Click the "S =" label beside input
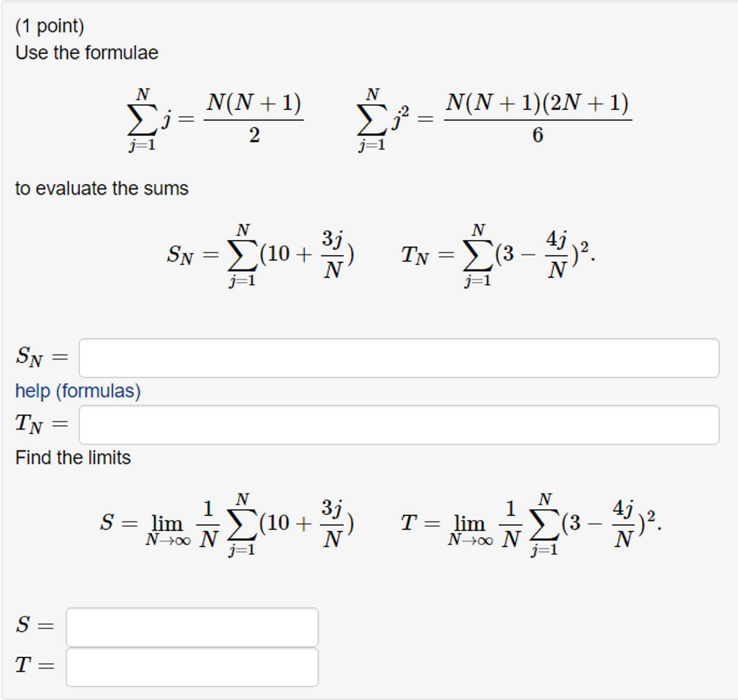Viewport: 738px width, 700px height. (35, 625)
